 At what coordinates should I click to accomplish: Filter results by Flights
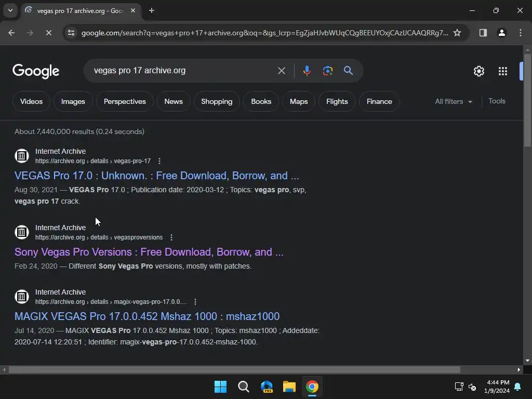click(337, 101)
